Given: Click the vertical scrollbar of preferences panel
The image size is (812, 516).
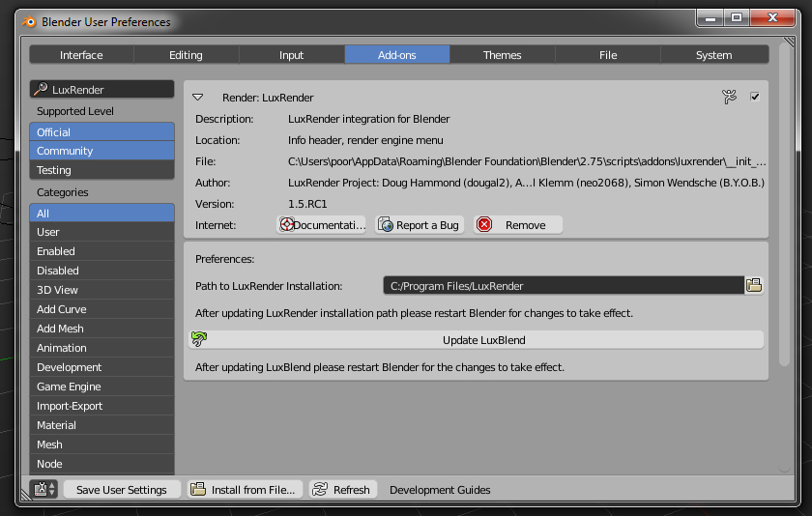Looking at the screenshot, I should click(784, 207).
